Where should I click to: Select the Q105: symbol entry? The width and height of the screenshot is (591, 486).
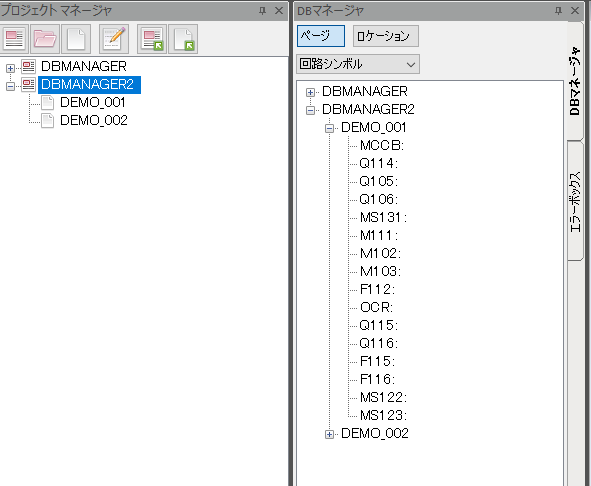pos(378,181)
